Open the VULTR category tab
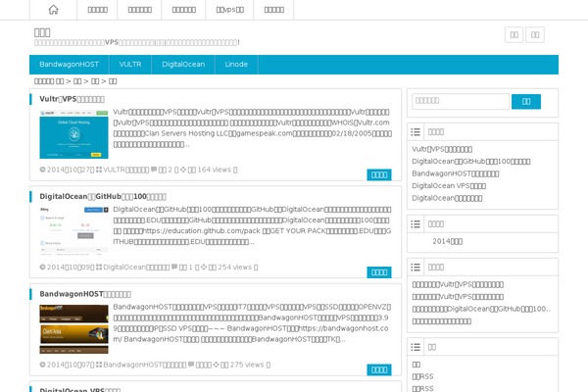 [x=130, y=64]
